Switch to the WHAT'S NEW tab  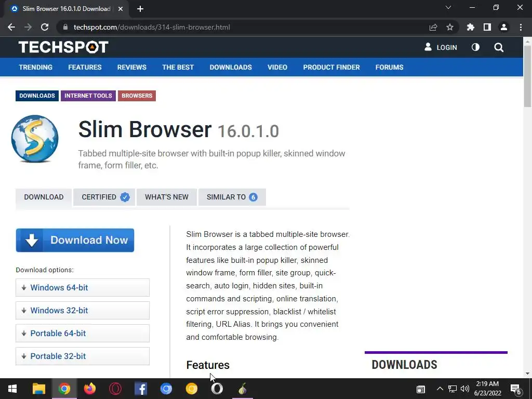tap(167, 197)
